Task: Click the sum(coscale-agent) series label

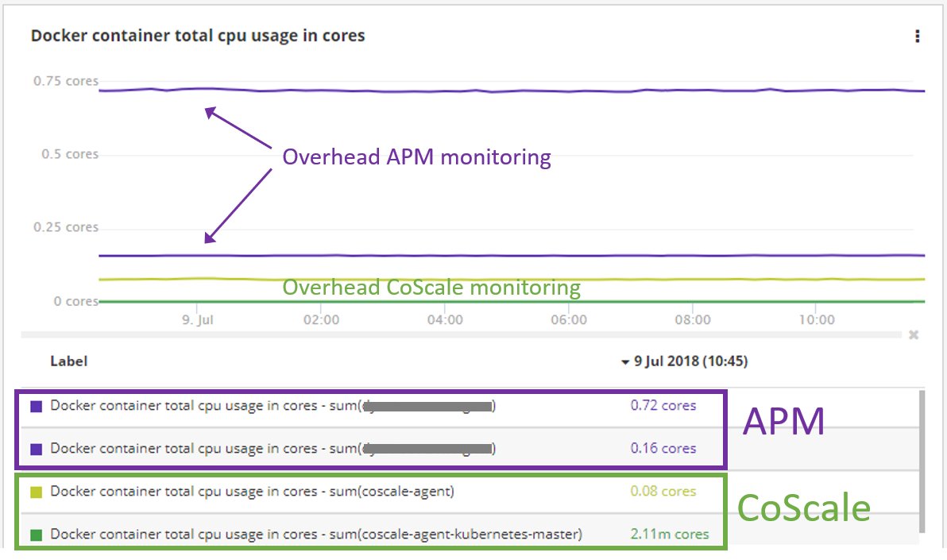Action: 252,492
